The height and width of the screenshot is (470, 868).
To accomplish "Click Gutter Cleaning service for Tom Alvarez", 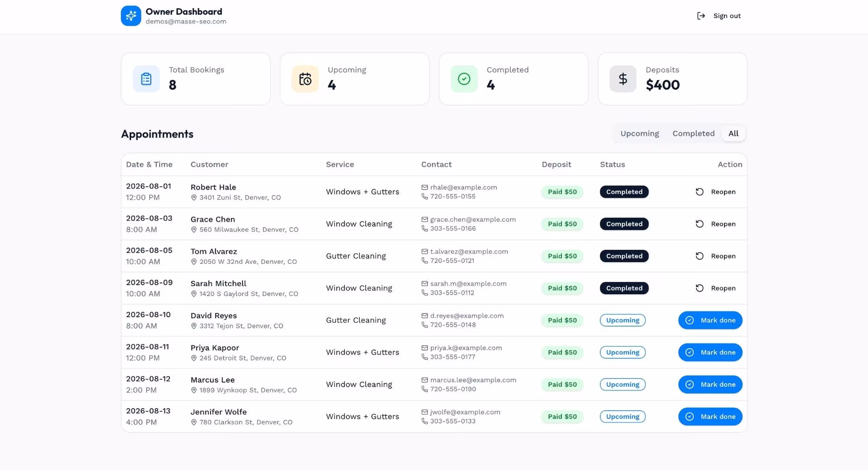I will tap(356, 256).
